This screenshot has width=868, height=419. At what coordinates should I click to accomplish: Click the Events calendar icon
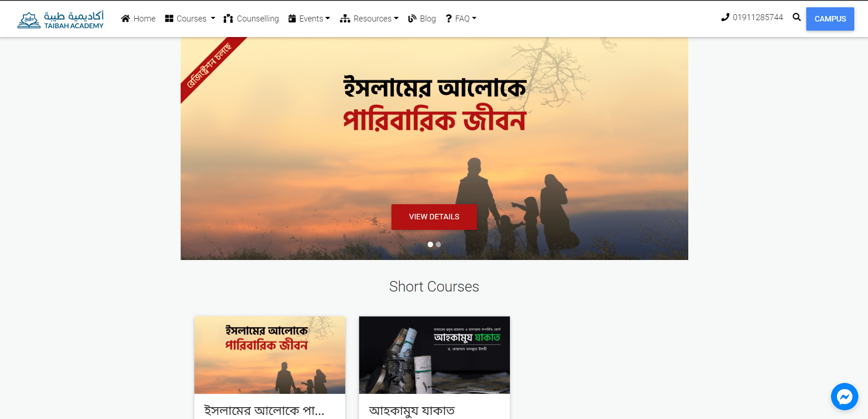pos(292,18)
